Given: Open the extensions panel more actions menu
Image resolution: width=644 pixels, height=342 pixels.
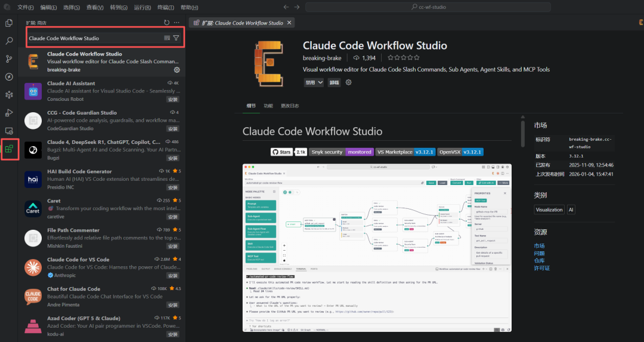Looking at the screenshot, I should [x=177, y=23].
